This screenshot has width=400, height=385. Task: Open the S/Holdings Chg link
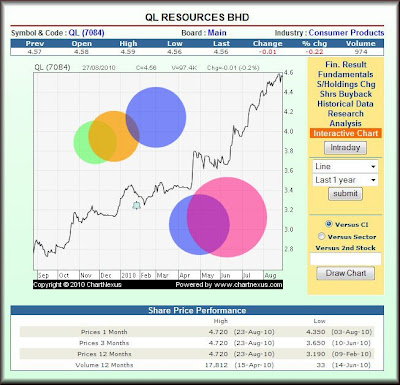[346, 84]
